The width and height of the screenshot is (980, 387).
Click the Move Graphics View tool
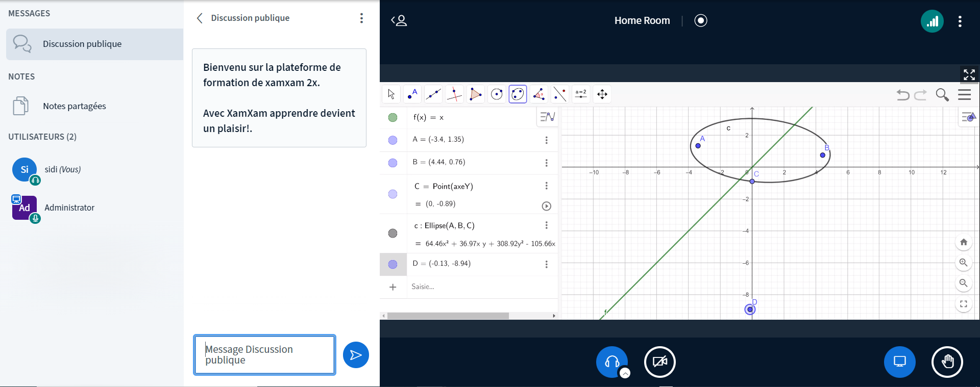coord(602,94)
